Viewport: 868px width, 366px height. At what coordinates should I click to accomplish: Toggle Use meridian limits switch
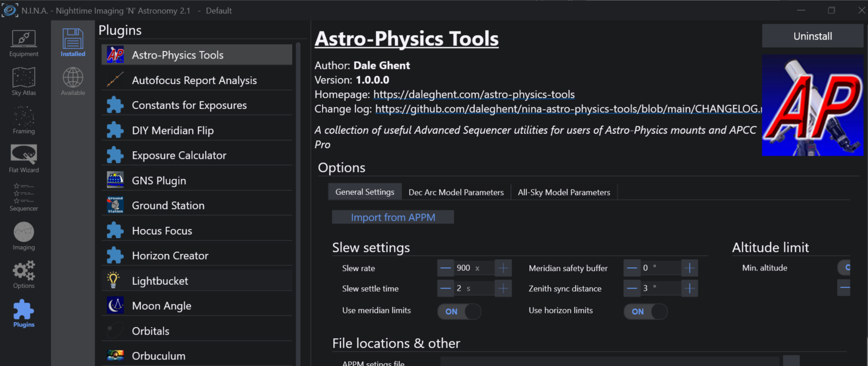459,311
